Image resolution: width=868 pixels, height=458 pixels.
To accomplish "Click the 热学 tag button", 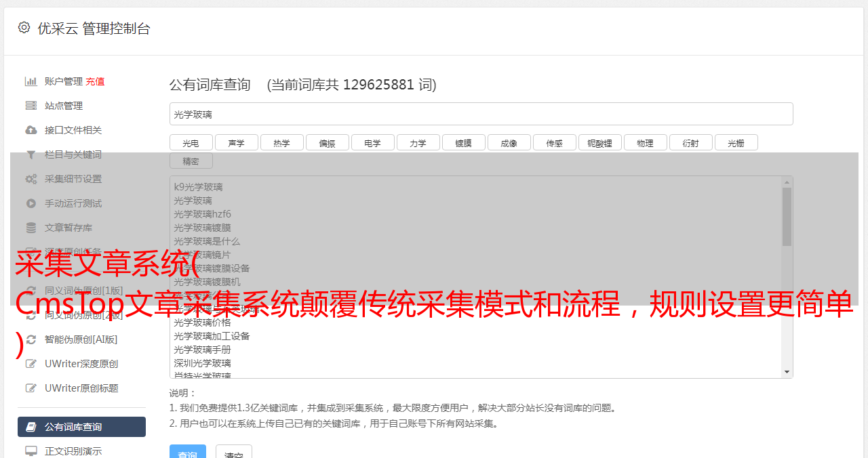I will pos(282,142).
